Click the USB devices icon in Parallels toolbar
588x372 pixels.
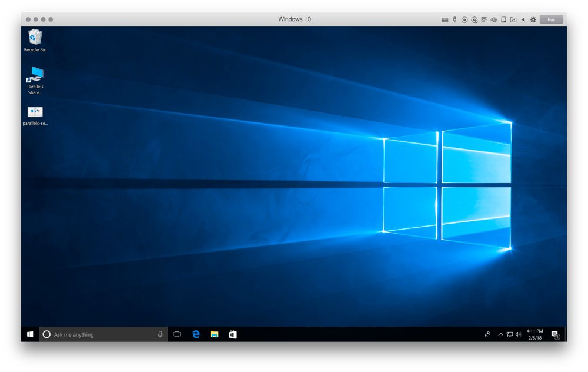(455, 19)
